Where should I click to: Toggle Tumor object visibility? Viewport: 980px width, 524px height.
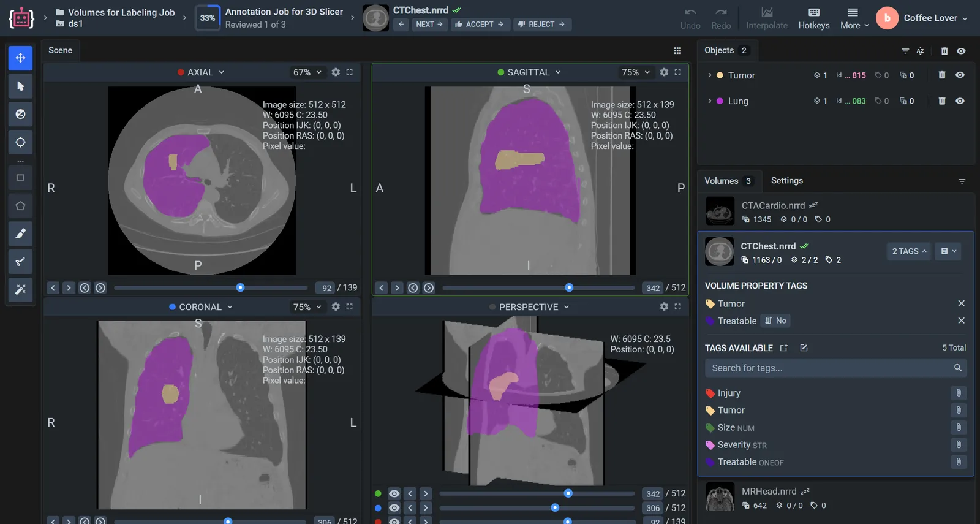coord(960,75)
